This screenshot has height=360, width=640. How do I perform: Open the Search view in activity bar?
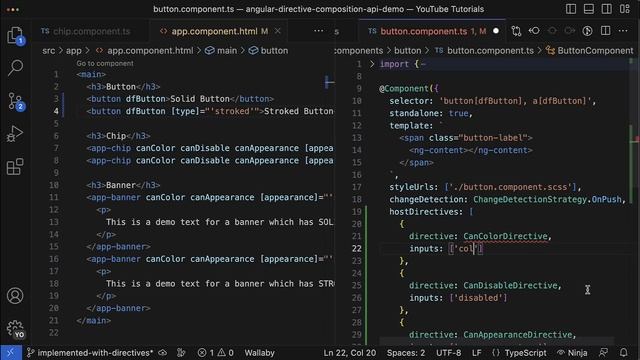click(15, 67)
